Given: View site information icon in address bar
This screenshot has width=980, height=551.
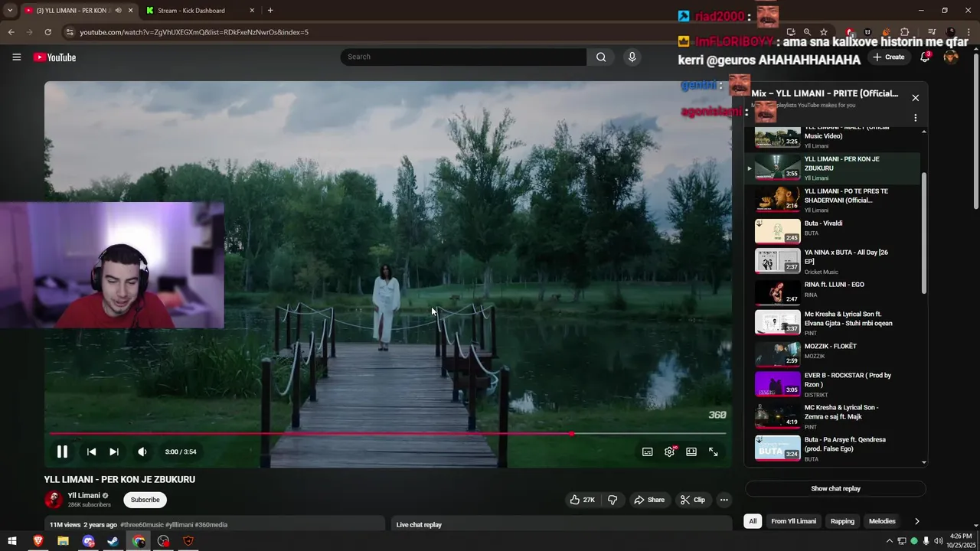Looking at the screenshot, I should (70, 32).
